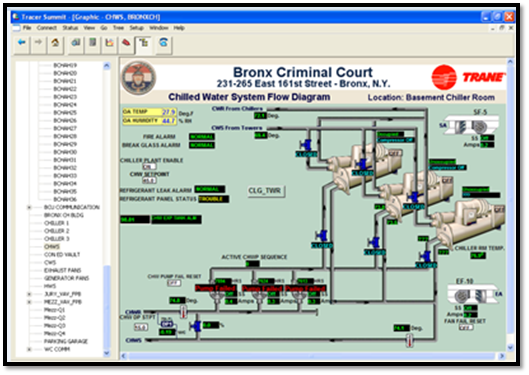Screen dimensions: 529x375
Task: Click the blue telephone connect icon
Action: [x=164, y=44]
